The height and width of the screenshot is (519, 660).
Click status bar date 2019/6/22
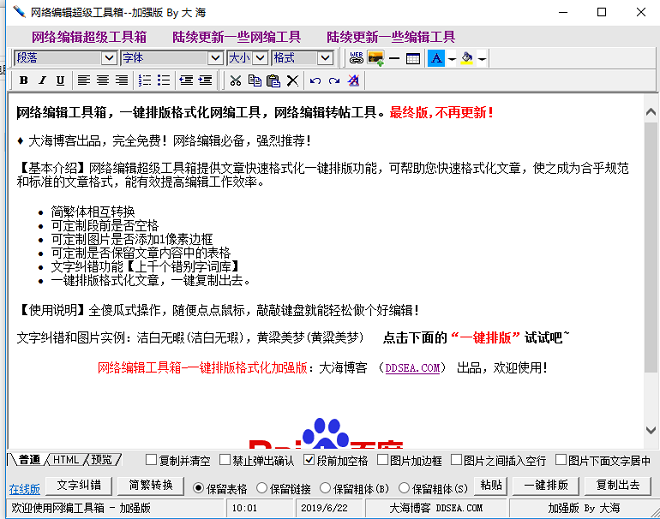coord(324,508)
